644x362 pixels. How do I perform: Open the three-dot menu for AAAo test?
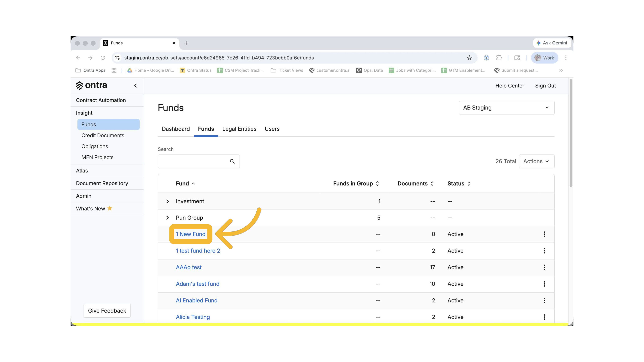click(545, 267)
